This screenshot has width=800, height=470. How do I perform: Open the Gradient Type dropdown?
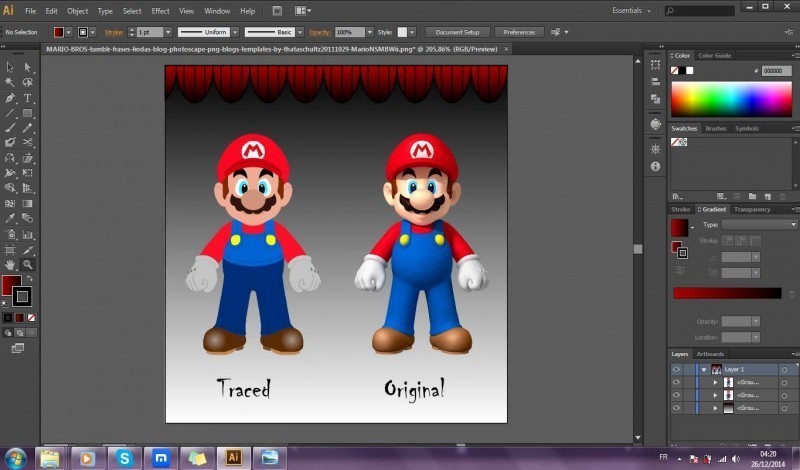(x=759, y=225)
